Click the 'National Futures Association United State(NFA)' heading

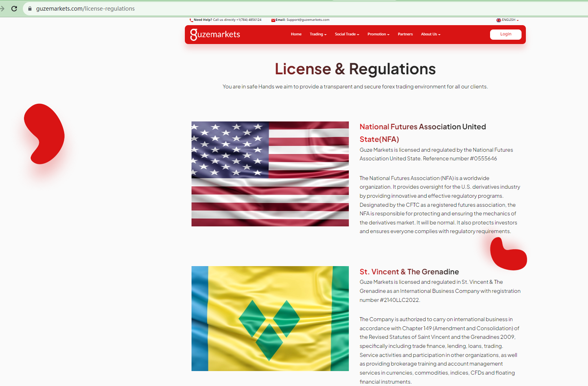pos(423,133)
